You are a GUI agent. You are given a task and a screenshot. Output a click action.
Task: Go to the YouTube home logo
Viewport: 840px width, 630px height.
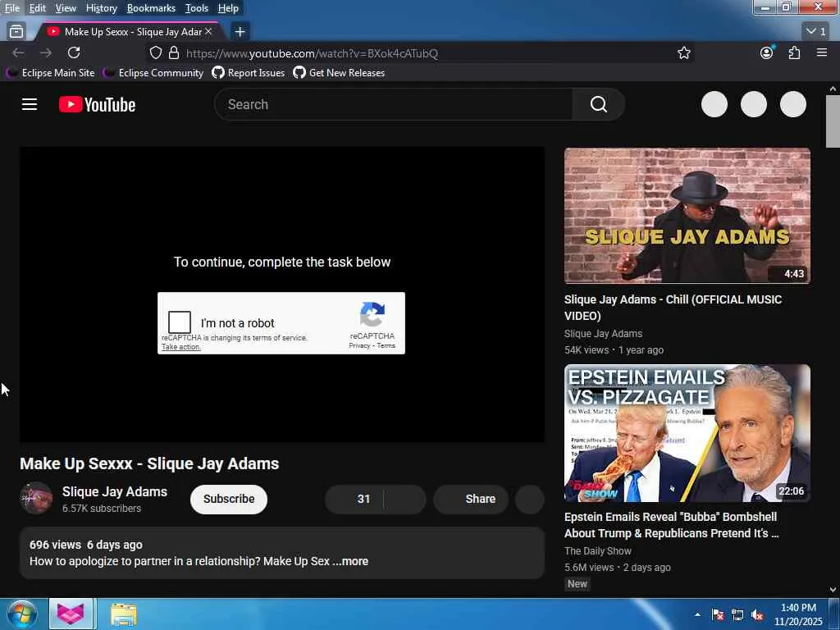coord(97,104)
